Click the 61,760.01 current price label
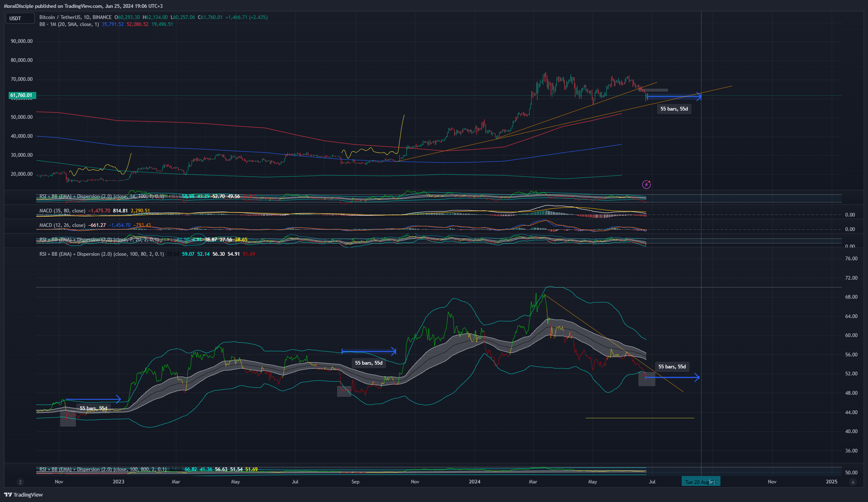868x502 pixels. [22, 95]
